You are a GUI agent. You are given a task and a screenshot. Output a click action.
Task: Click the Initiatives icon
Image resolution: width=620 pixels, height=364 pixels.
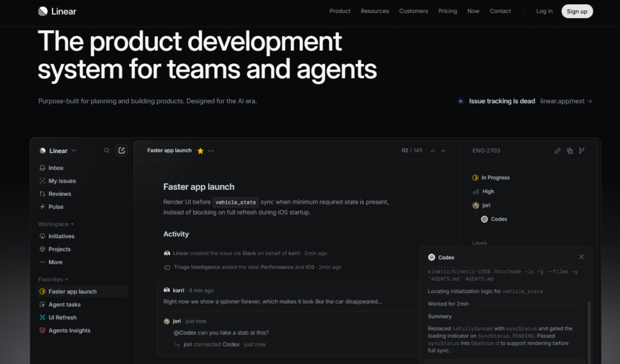click(x=42, y=236)
